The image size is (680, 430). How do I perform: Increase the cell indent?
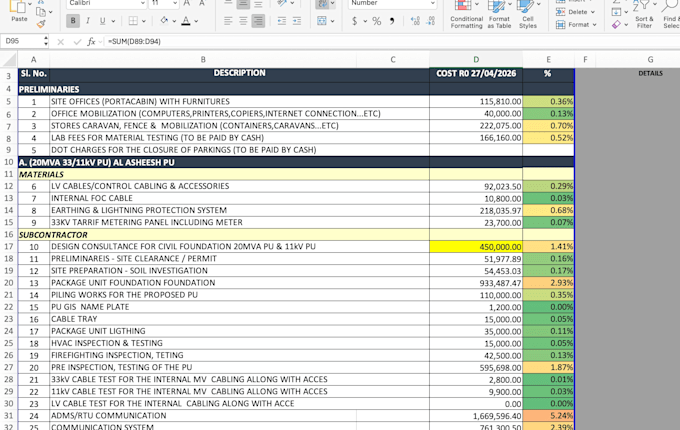(297, 21)
